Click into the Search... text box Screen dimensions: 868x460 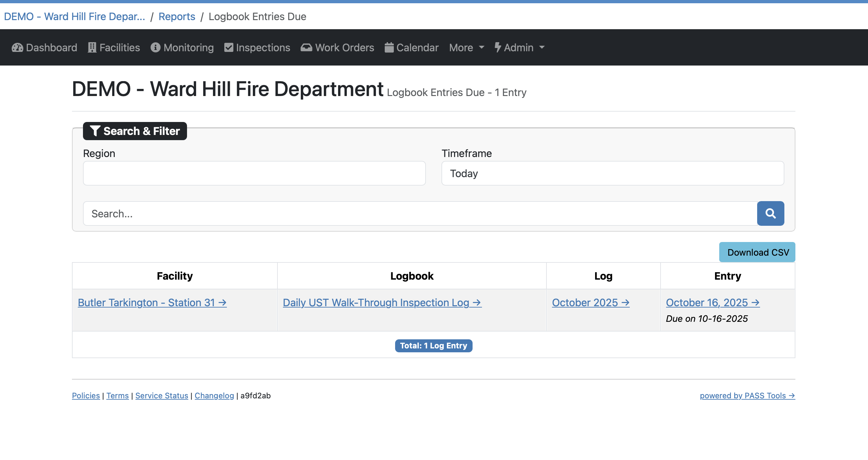tap(419, 213)
